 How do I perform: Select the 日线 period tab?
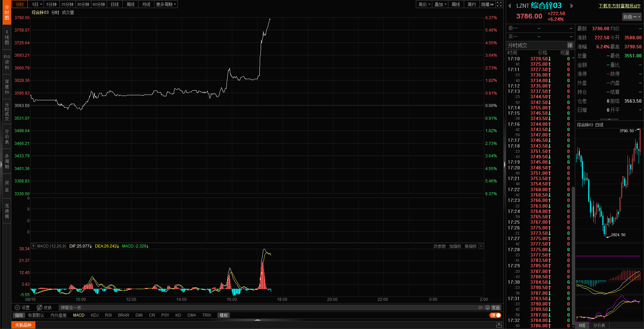coord(114,4)
